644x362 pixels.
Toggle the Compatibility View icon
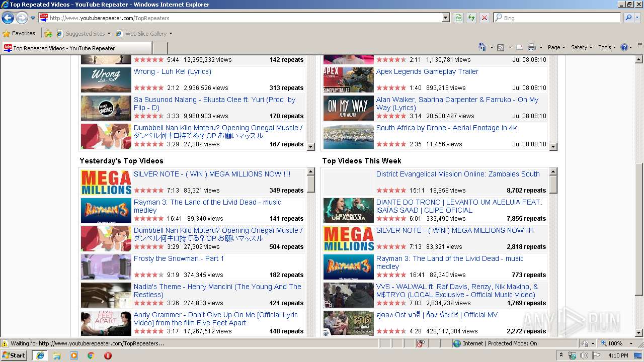click(x=458, y=18)
